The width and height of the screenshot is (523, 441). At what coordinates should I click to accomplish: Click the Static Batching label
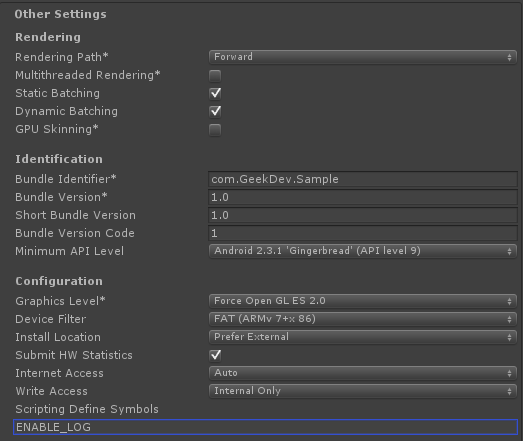click(x=57, y=93)
